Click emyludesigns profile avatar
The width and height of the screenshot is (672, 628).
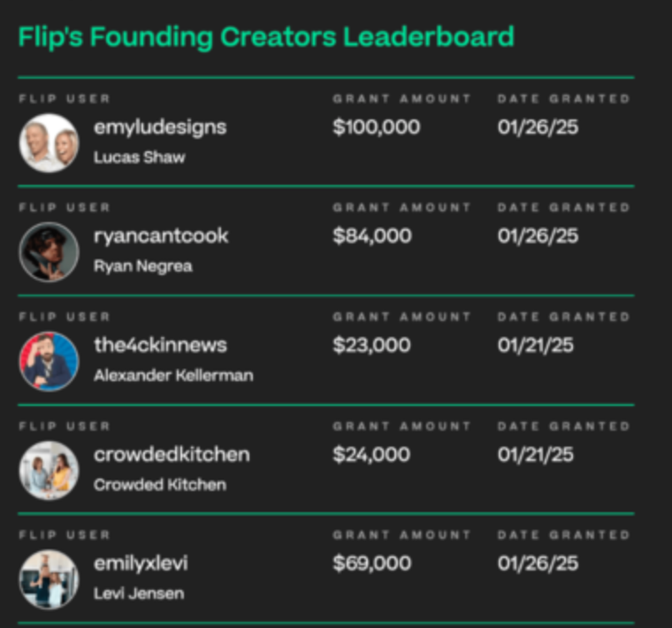(x=49, y=142)
